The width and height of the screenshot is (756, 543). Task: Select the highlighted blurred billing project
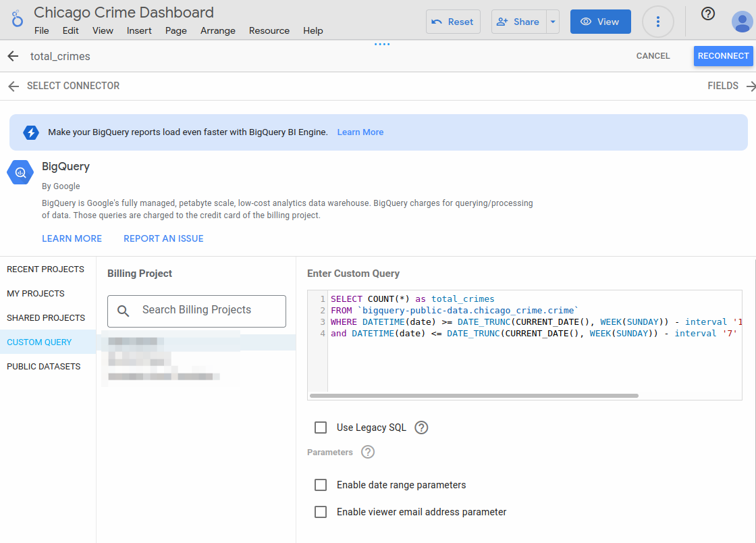196,342
